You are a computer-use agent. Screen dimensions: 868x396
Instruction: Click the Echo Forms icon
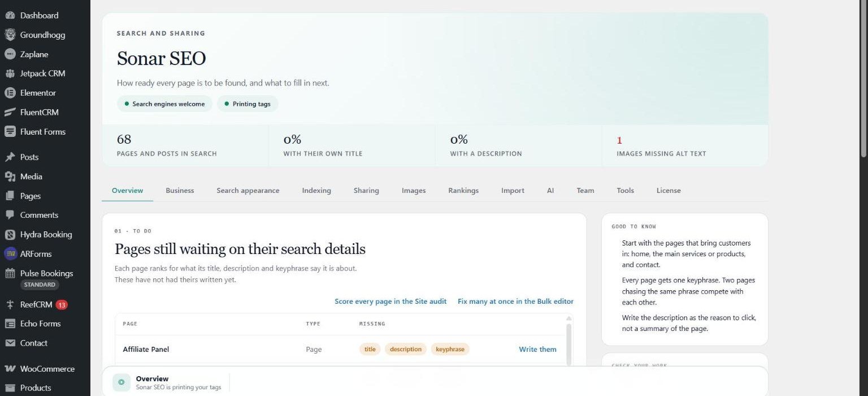pyautogui.click(x=10, y=324)
